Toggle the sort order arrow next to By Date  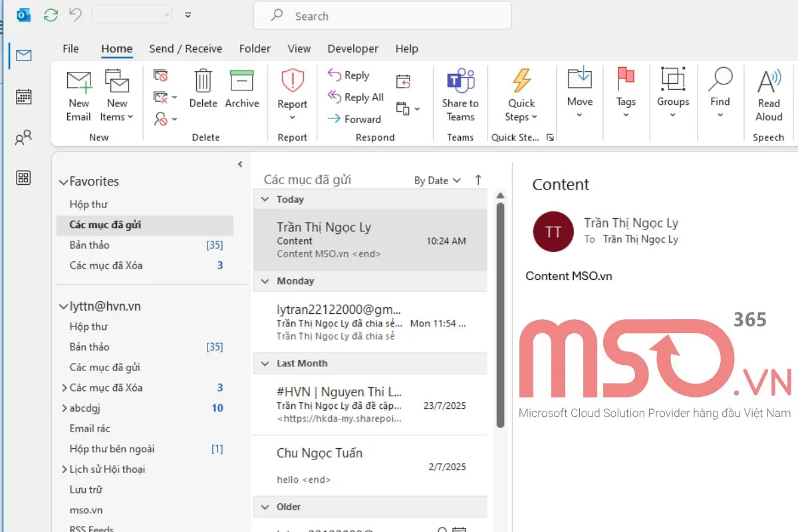tap(477, 180)
